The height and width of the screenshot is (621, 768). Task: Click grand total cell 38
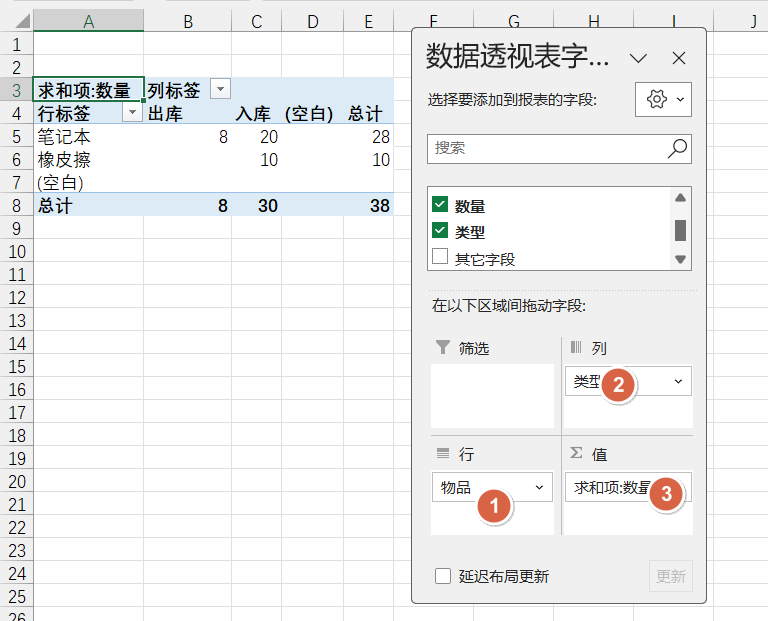coord(368,205)
